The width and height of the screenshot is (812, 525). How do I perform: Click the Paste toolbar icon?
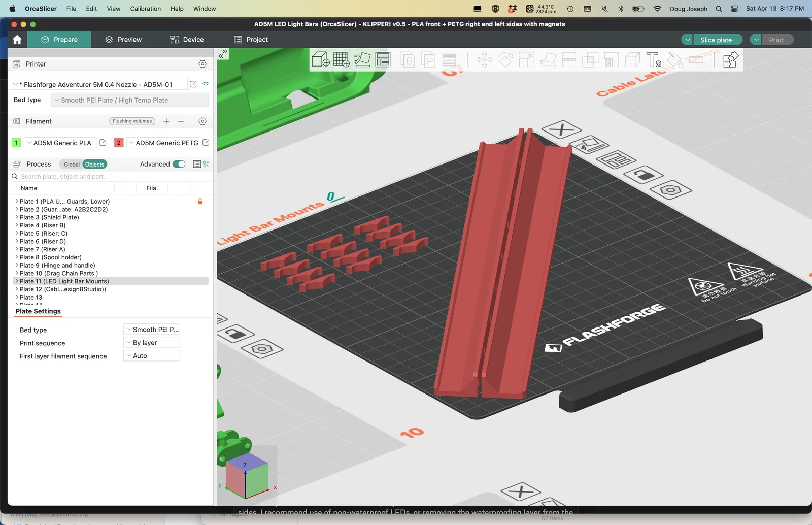click(x=428, y=60)
